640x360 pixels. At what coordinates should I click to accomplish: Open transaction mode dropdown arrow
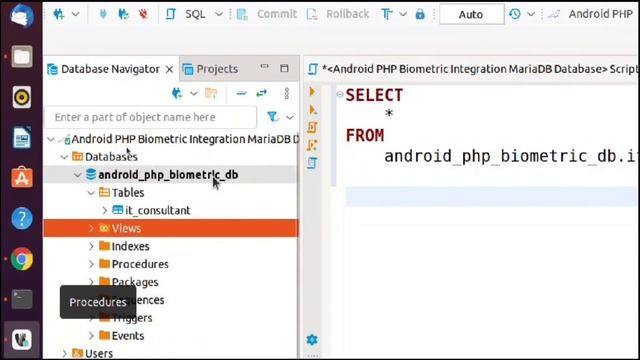click(x=403, y=14)
